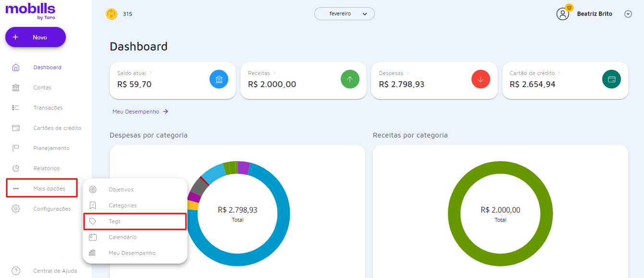Open the fevereiro month dropdown

[x=344, y=14]
